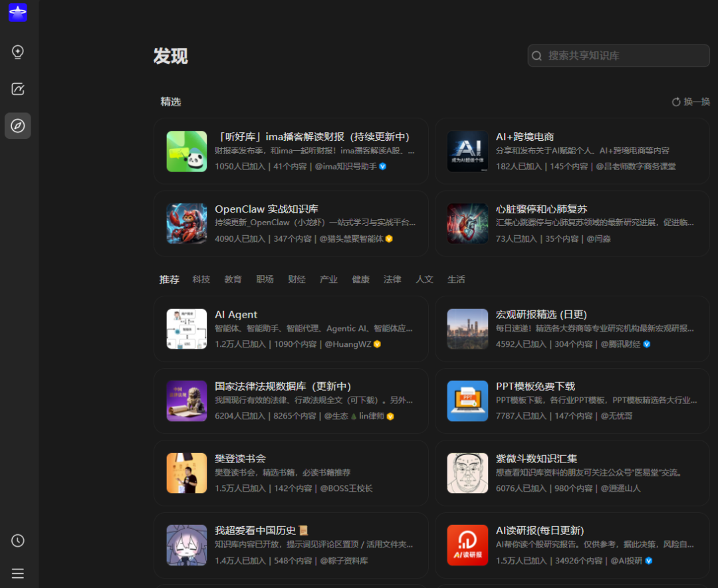Open the hamburger menu at sidebar bottom
This screenshot has height=588, width=718.
pyautogui.click(x=17, y=573)
